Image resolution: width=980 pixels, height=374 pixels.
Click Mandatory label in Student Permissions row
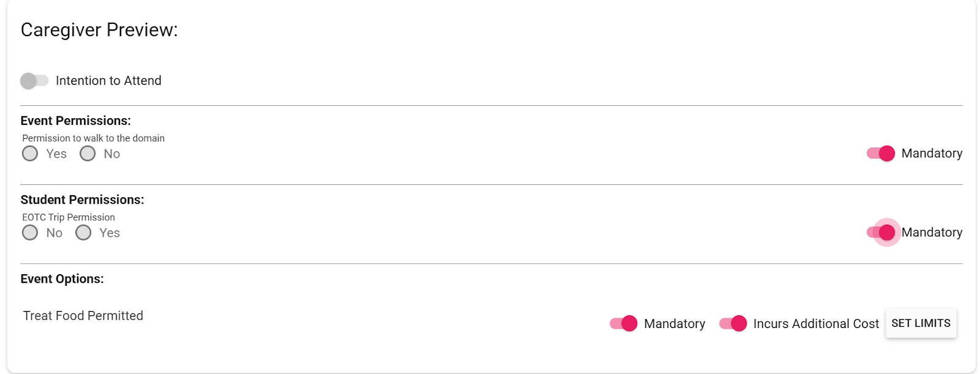(932, 233)
